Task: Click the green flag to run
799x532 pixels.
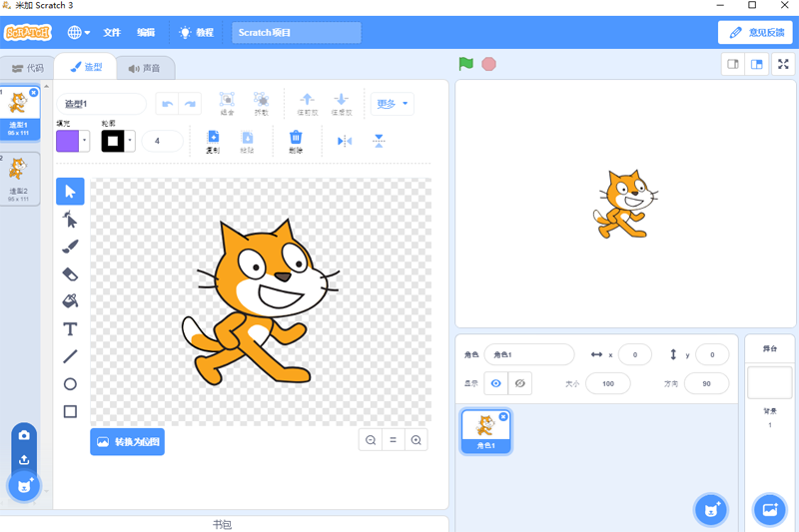Action: pos(465,64)
